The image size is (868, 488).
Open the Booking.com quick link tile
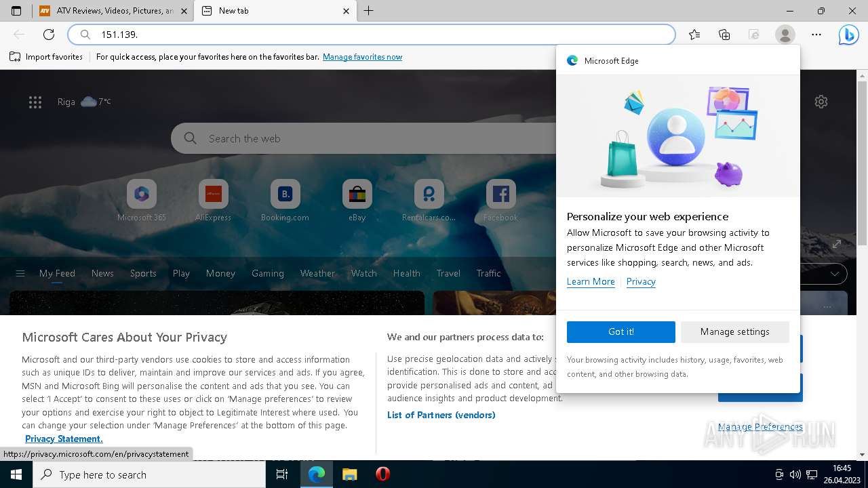285,201
